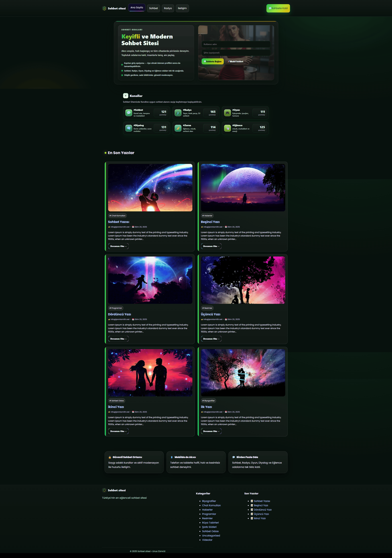
Task: Open Beşinci Yazı via its Devamını Oku button
Action: (x=211, y=246)
